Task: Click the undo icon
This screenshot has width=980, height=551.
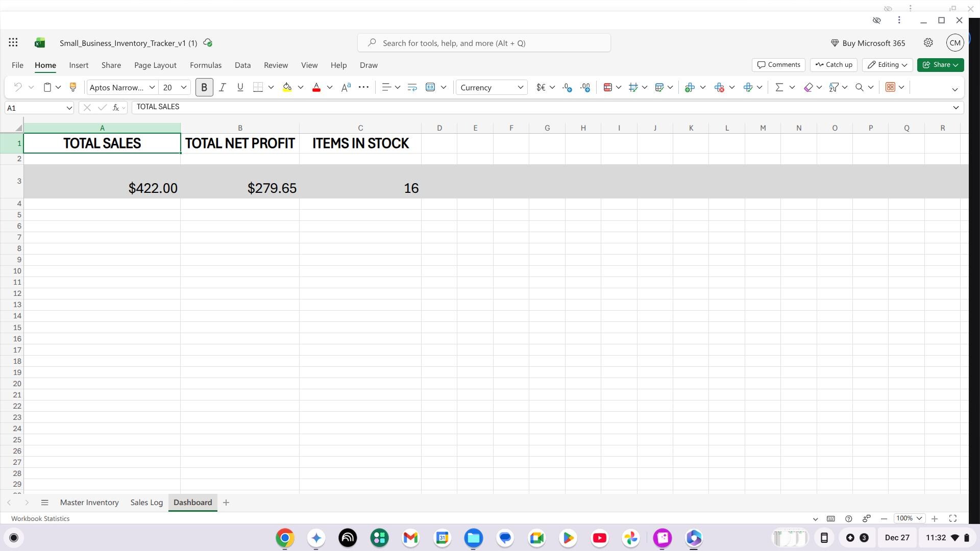Action: [x=17, y=88]
